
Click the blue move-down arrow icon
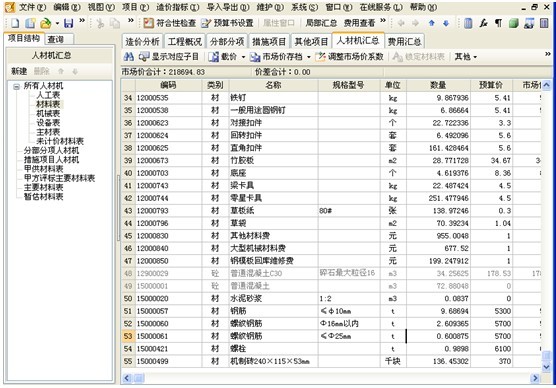tap(446, 23)
